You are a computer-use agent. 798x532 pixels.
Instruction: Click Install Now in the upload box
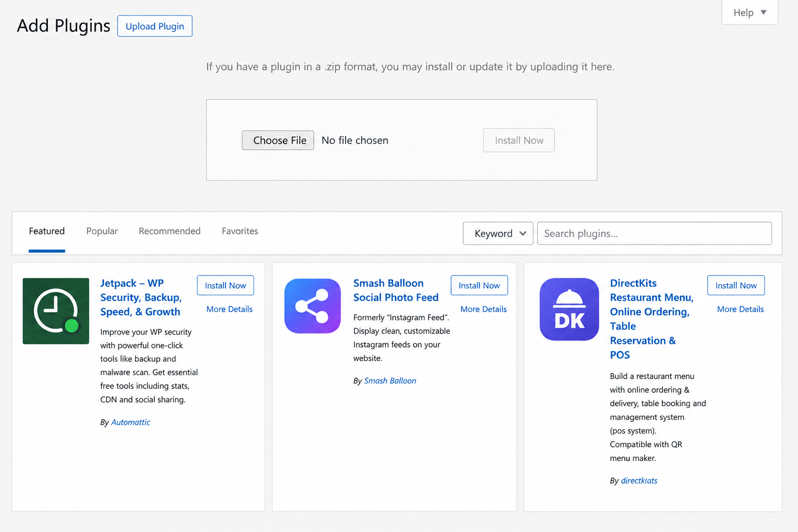click(519, 140)
